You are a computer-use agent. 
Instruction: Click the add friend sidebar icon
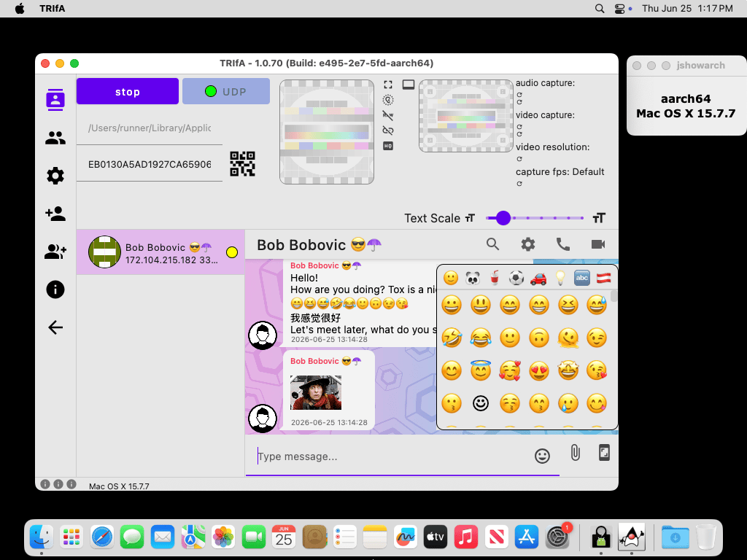pos(55,214)
